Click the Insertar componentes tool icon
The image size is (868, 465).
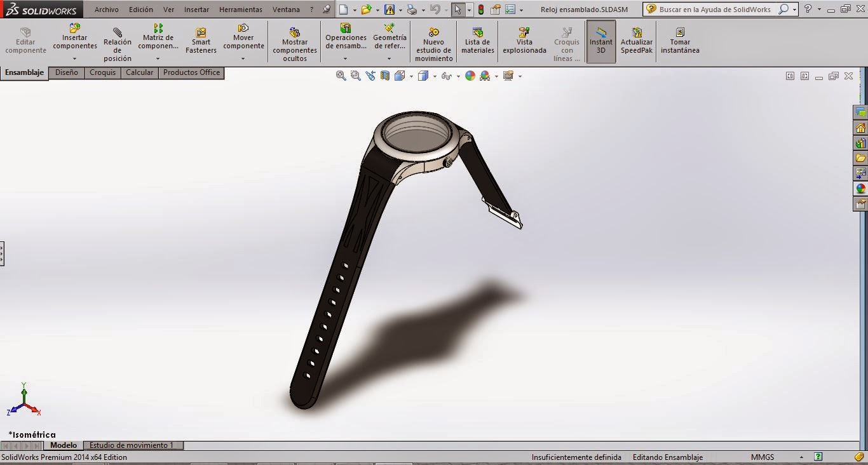pos(75,28)
